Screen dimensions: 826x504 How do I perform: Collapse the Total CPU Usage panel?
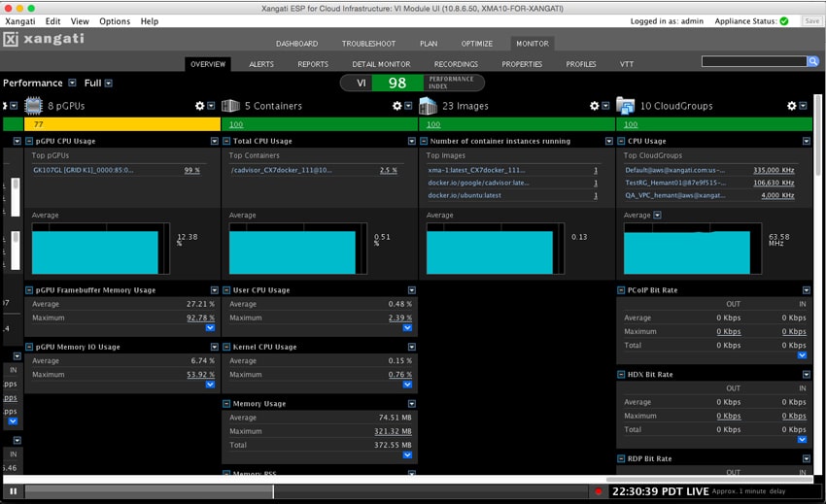point(226,141)
